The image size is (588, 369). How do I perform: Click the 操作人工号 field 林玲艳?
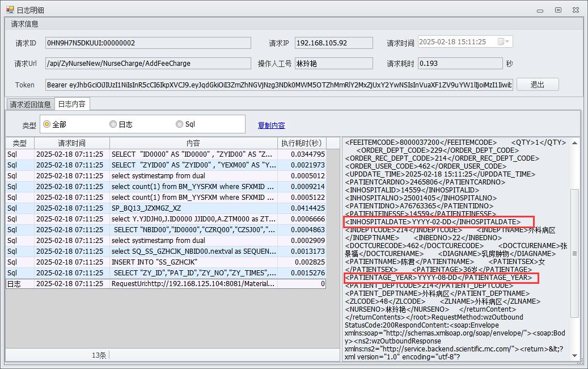[x=334, y=64]
